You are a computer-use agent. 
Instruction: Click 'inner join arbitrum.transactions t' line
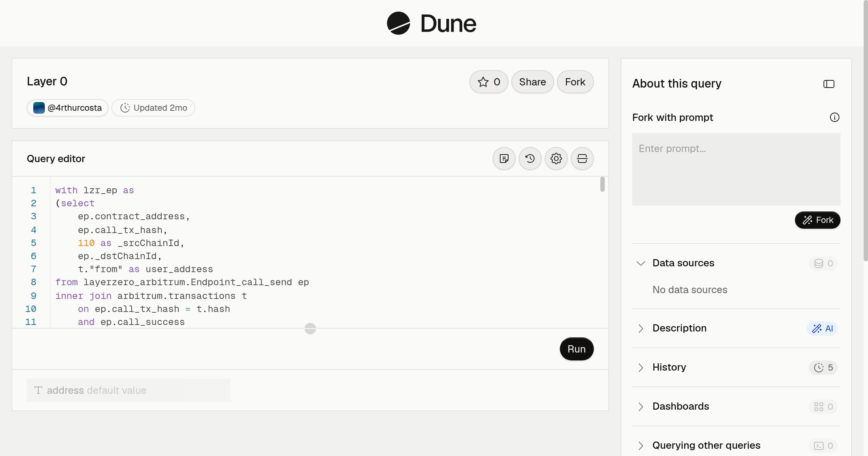(151, 296)
